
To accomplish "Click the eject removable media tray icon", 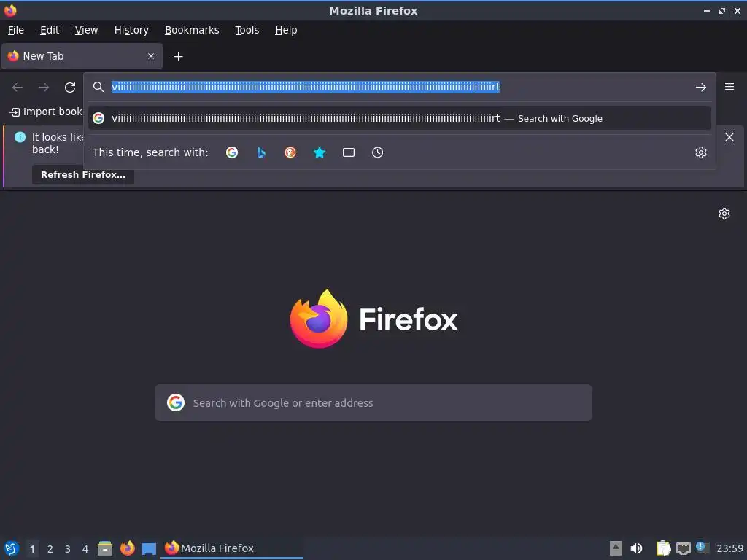I will coord(616,548).
